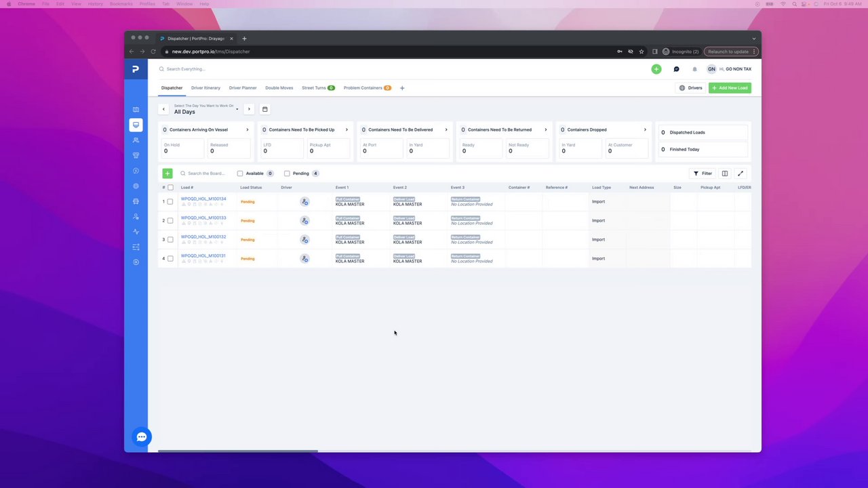This screenshot has height=488, width=868.
Task: Assign driver for load WPOQD_HOL_M100131
Action: pyautogui.click(x=304, y=258)
